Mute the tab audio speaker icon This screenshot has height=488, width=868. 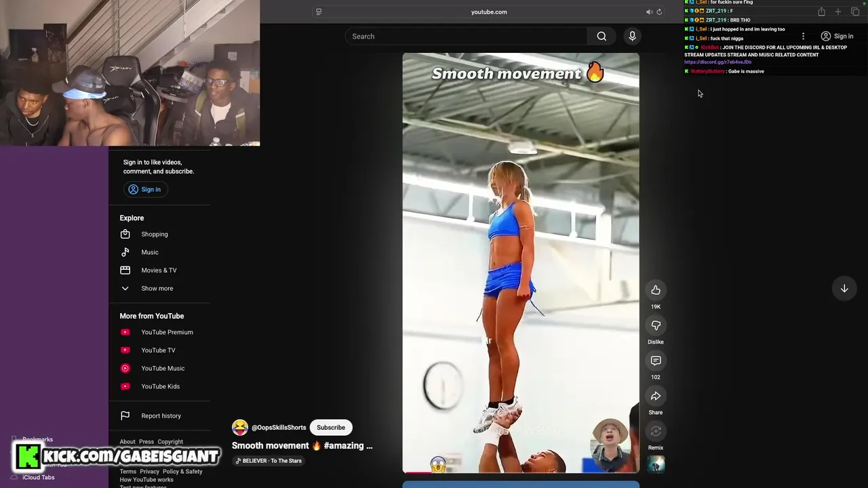649,12
